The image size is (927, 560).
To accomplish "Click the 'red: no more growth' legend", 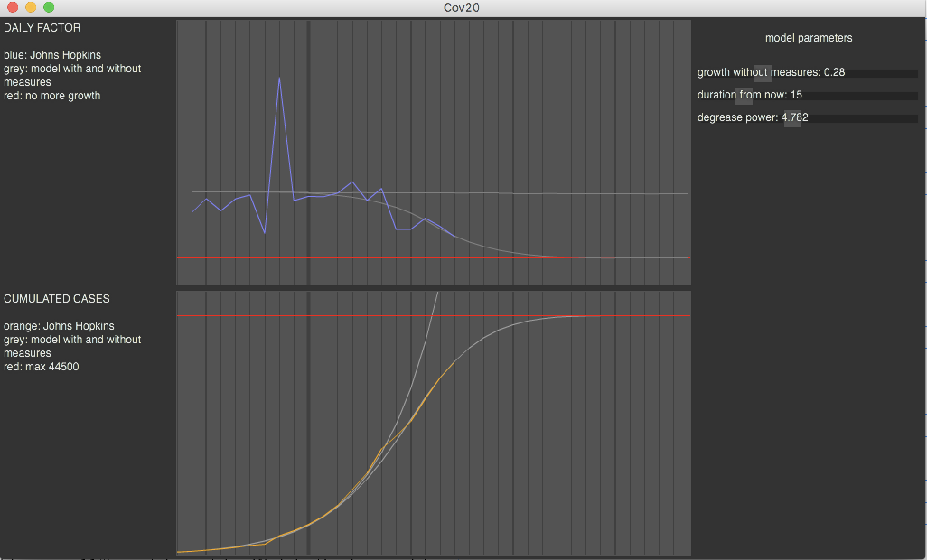I will (52, 96).
